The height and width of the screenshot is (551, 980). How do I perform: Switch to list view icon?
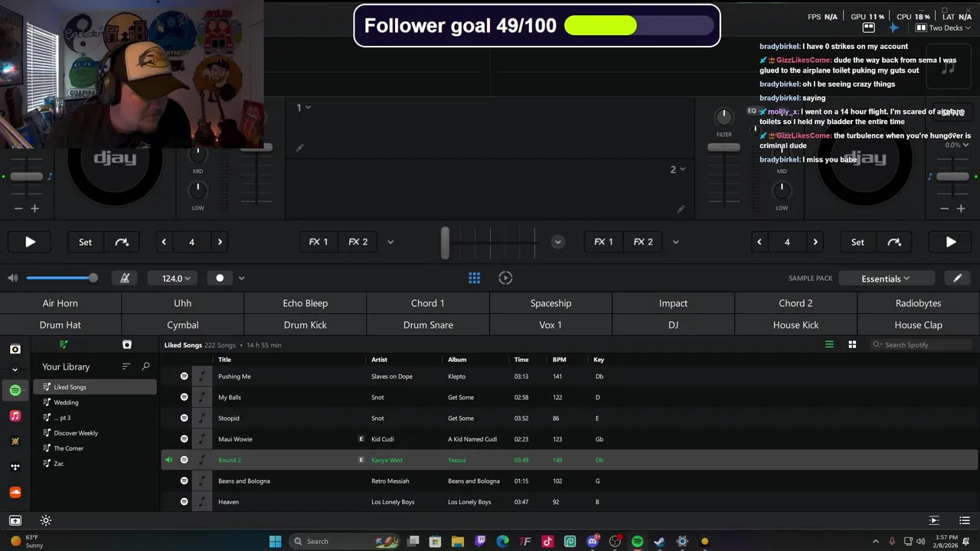[x=829, y=344]
